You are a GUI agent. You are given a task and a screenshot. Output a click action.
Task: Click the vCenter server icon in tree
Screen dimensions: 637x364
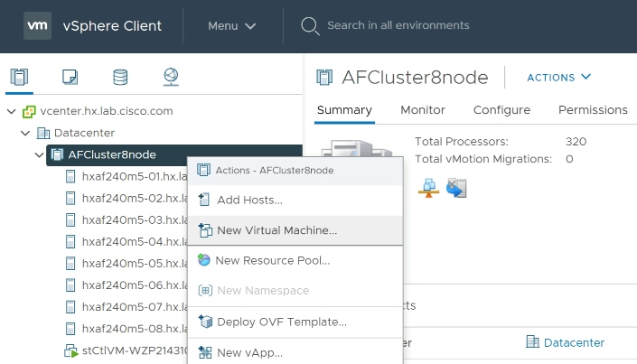[29, 111]
